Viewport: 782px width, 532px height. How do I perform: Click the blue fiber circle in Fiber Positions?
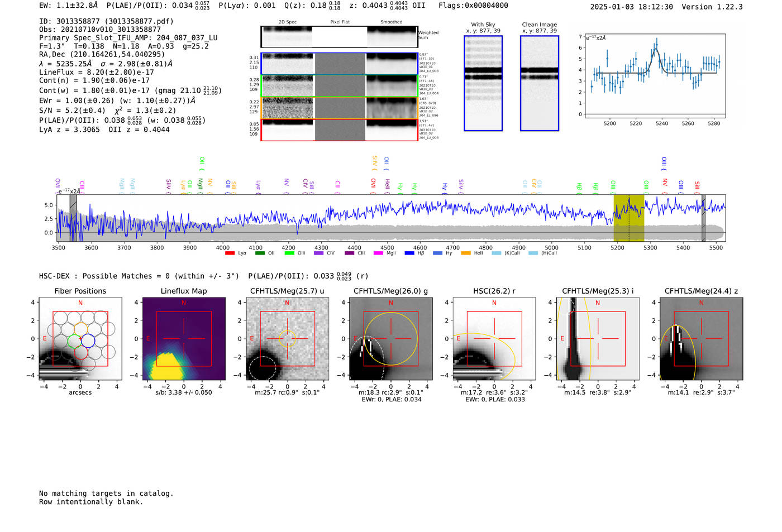pos(88,340)
